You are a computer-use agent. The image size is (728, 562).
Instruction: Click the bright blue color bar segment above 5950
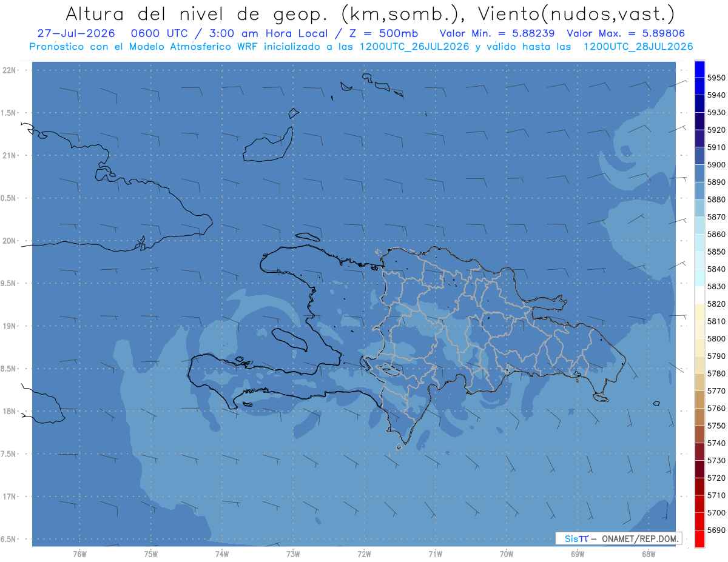click(699, 69)
